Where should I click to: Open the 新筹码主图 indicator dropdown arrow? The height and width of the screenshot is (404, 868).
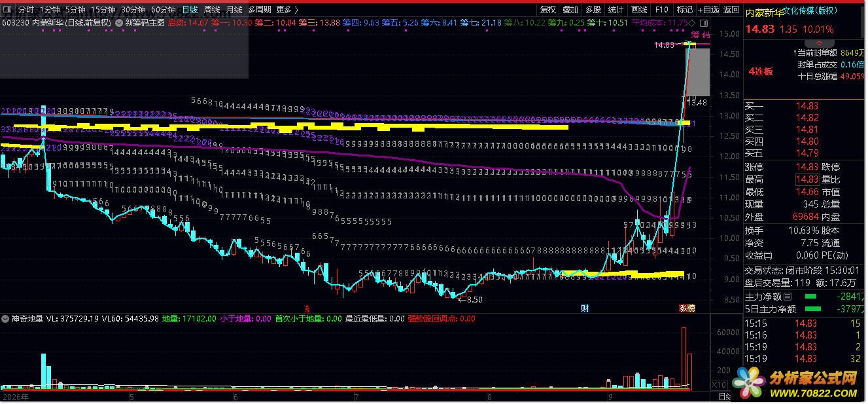(x=118, y=22)
